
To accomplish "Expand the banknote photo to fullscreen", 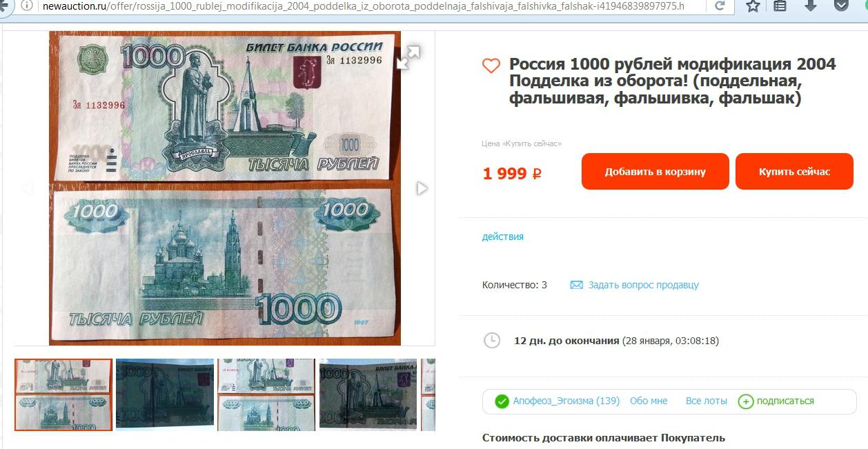I will 408,57.
